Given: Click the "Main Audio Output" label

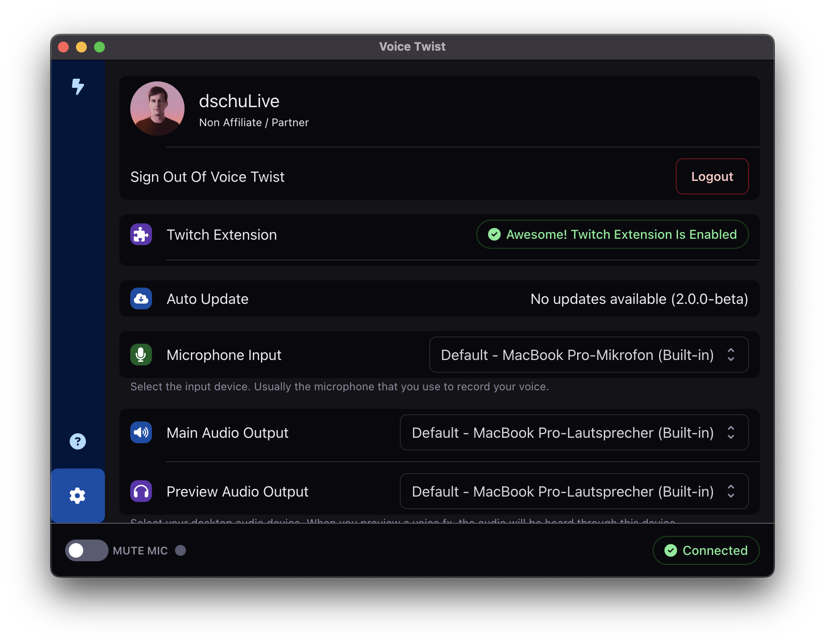Looking at the screenshot, I should pyautogui.click(x=228, y=433).
